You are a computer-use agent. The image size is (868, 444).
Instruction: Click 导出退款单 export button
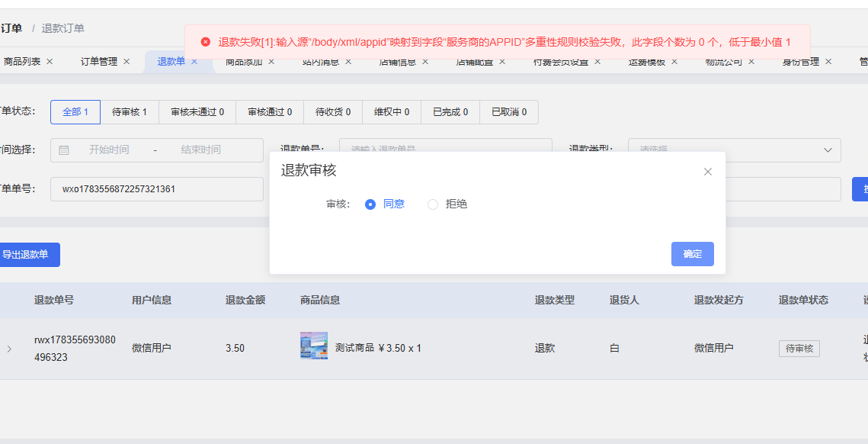(27, 255)
